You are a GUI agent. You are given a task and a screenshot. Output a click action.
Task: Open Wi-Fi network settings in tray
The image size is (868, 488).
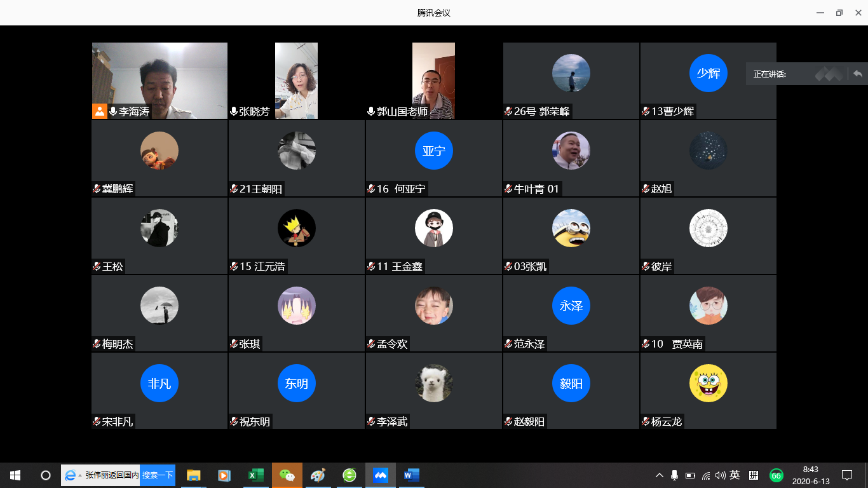705,475
